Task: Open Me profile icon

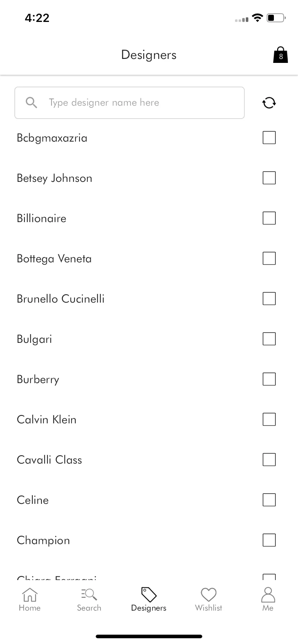Action: [268, 594]
